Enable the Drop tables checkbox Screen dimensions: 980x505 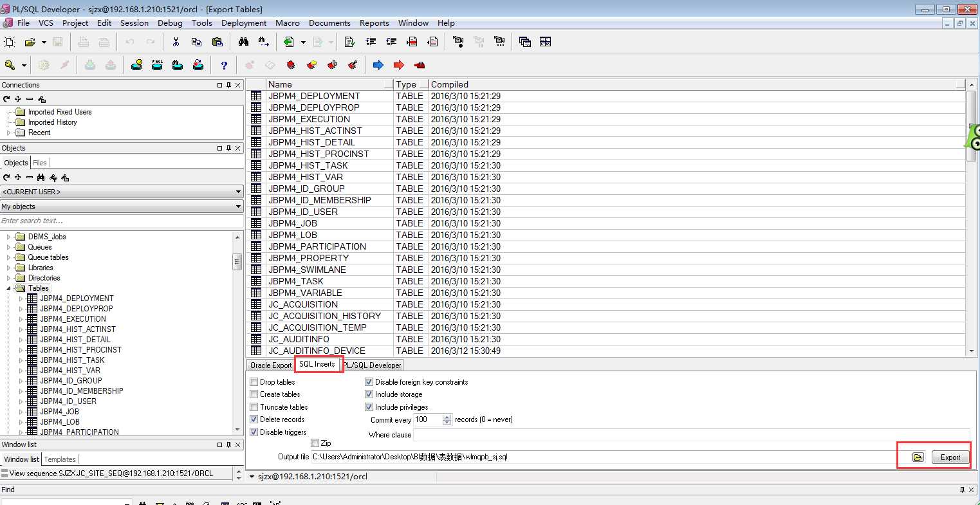(254, 382)
